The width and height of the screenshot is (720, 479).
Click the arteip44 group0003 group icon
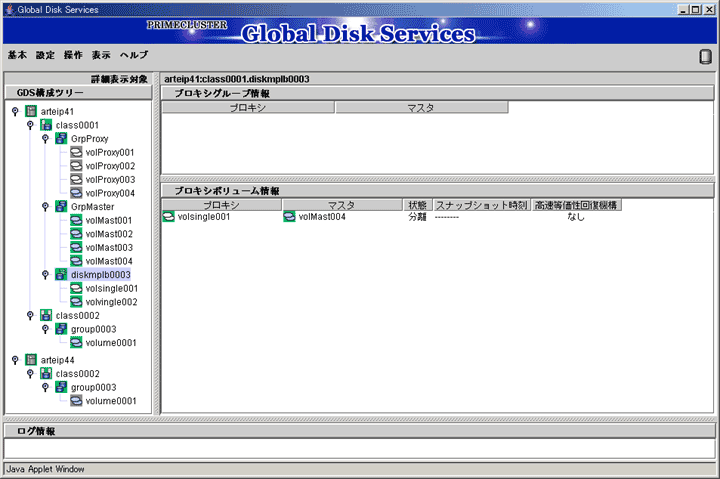click(x=61, y=387)
